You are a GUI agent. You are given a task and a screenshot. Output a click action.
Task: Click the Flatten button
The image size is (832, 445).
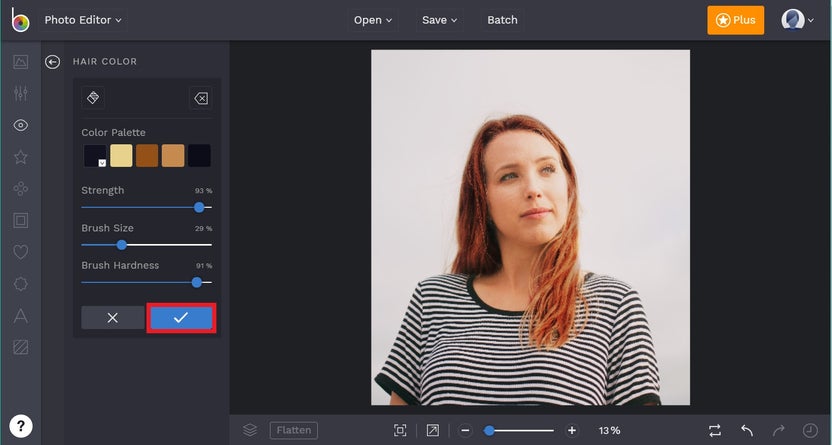point(293,430)
